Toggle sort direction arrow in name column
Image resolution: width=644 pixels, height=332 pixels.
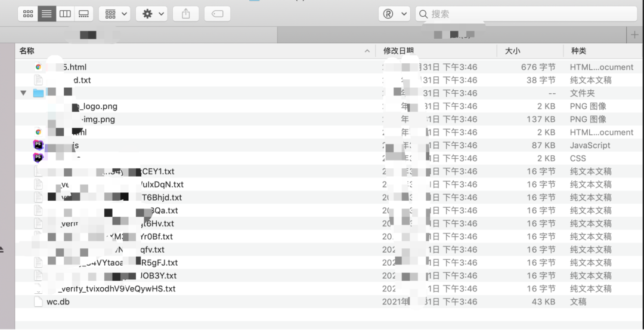[367, 51]
